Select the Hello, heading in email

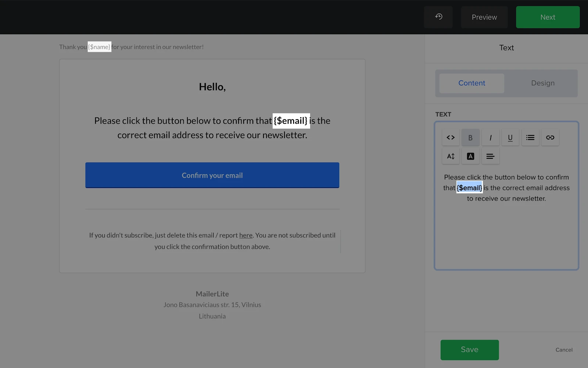(x=212, y=87)
